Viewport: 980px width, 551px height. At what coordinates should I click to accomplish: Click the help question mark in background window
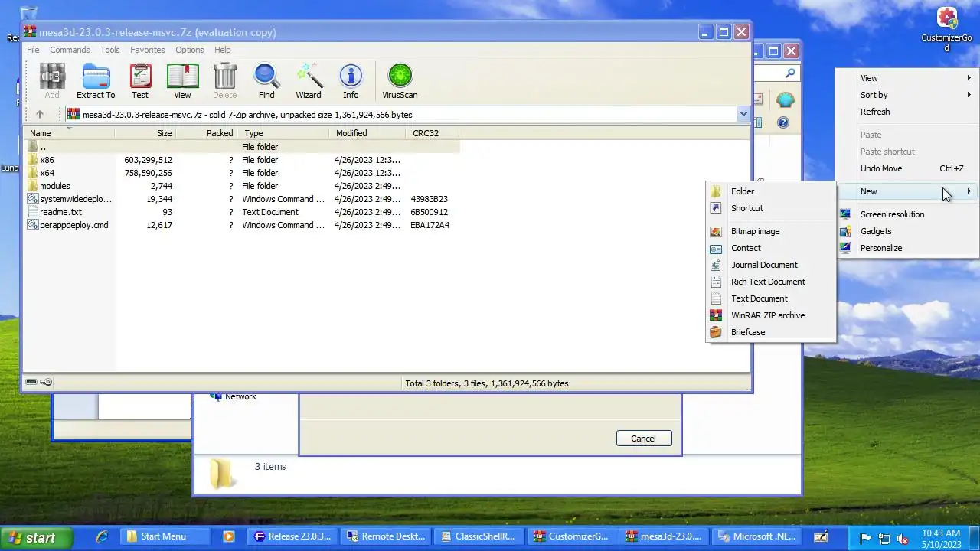pyautogui.click(x=783, y=122)
